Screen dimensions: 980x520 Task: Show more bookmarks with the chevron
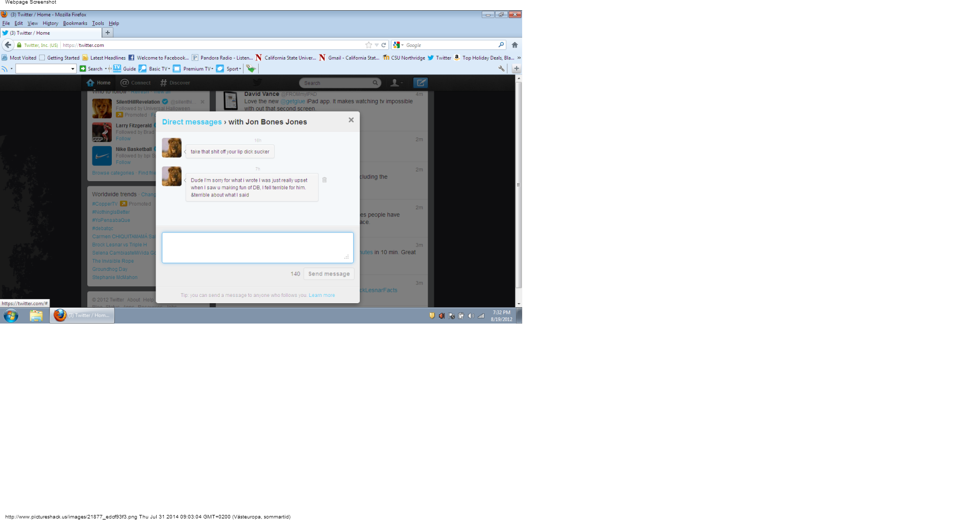519,58
